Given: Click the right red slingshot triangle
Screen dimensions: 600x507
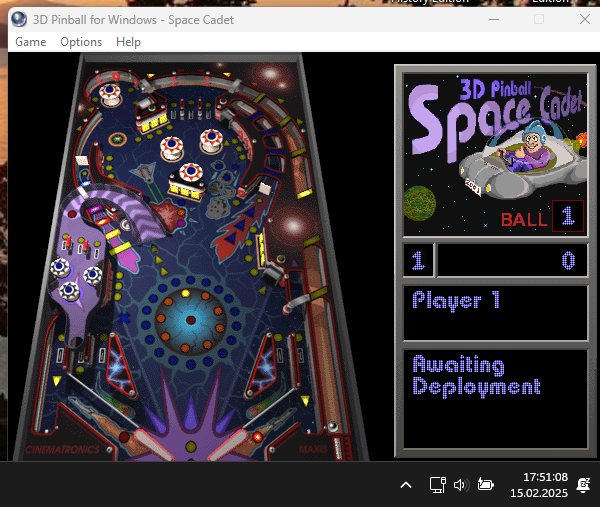Looking at the screenshot, I should click(x=260, y=367).
